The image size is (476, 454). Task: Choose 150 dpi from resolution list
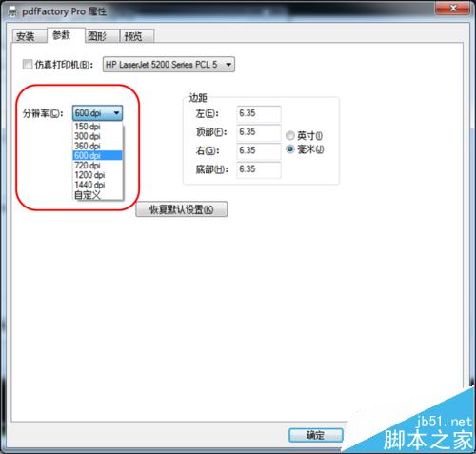[97, 127]
